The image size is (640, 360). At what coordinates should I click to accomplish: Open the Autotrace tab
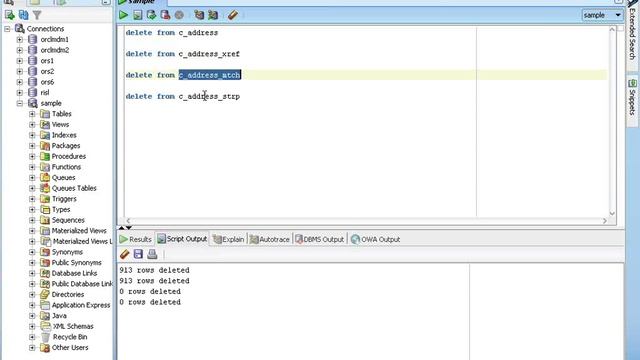click(x=269, y=239)
